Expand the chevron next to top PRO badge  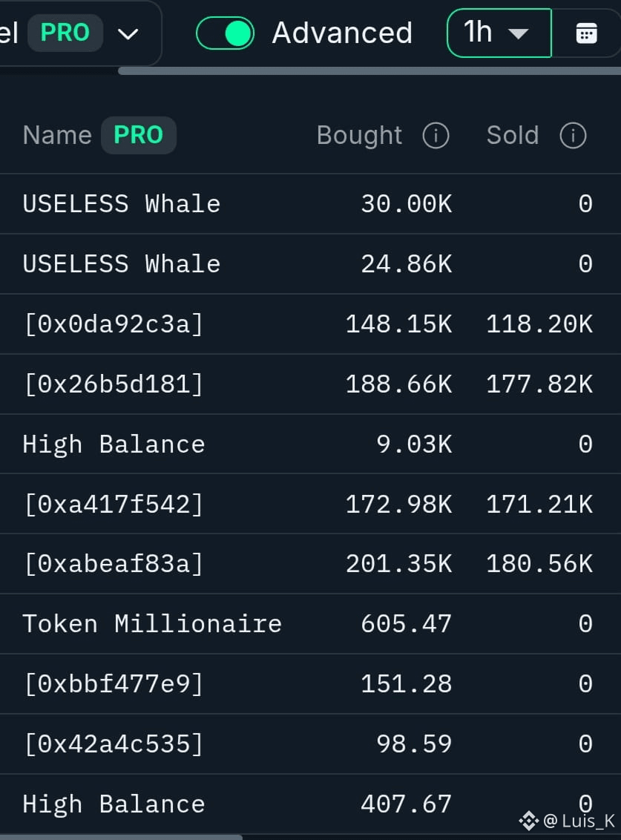[x=128, y=34]
